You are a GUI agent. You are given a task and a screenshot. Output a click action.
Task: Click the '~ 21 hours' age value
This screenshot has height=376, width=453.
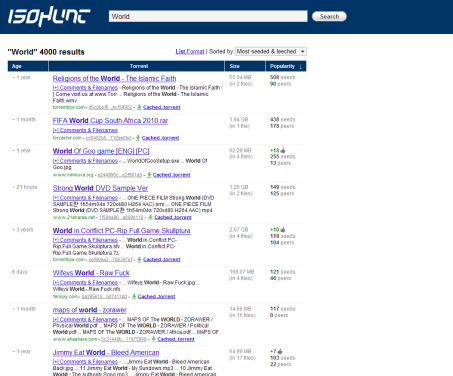25,187
